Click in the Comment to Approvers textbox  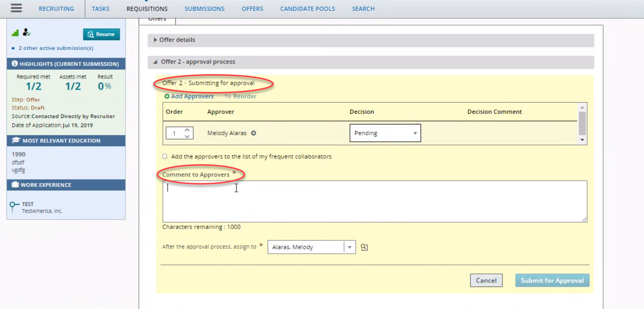(375, 201)
